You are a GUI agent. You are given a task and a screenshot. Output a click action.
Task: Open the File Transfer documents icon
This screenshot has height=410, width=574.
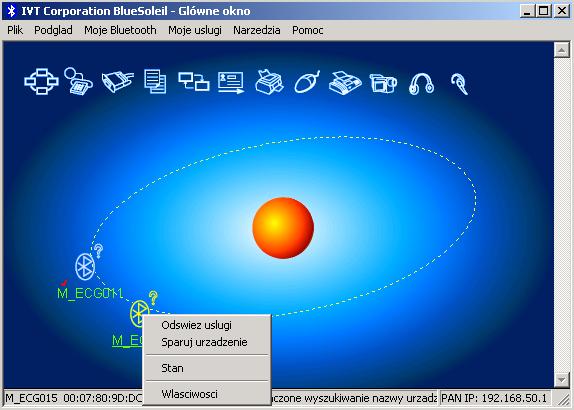click(x=155, y=81)
